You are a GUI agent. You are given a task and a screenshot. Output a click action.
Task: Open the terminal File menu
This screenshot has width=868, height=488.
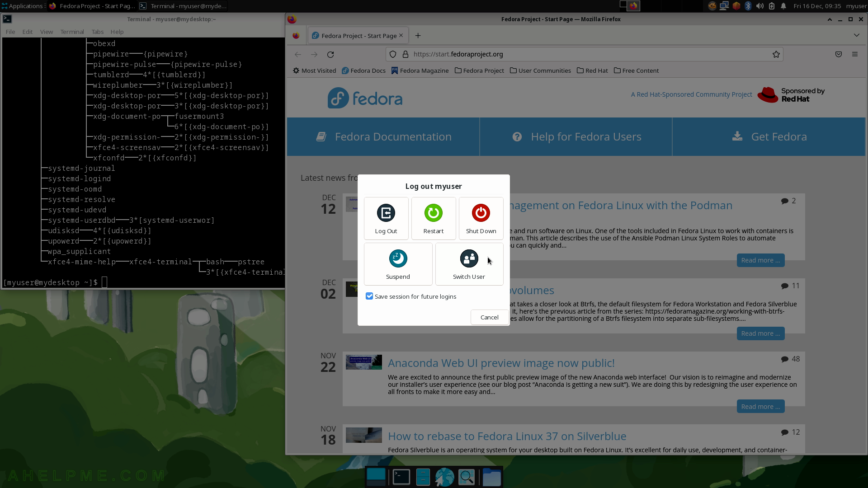pyautogui.click(x=10, y=32)
